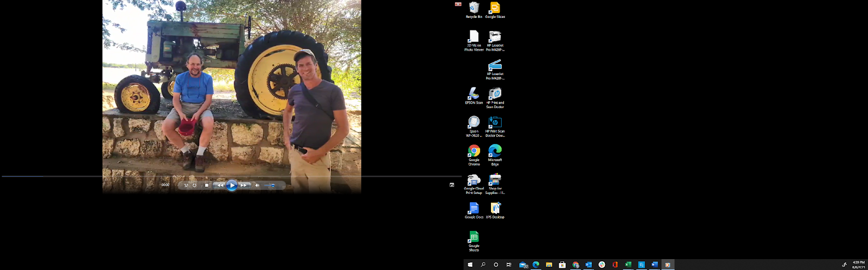Select the Epson WF-3620 desktop shortcut
Viewport: 868px width, 270px height.
click(x=474, y=127)
